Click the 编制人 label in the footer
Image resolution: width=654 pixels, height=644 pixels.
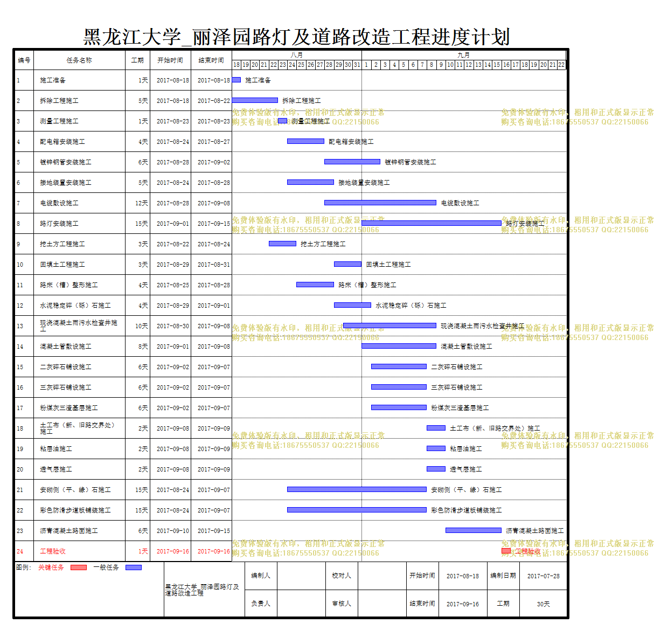coord(261,576)
